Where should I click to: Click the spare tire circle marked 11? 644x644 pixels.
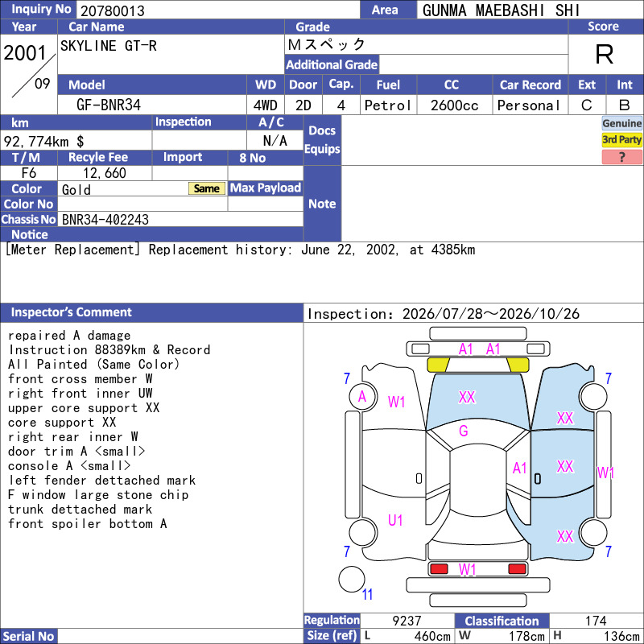point(352,579)
